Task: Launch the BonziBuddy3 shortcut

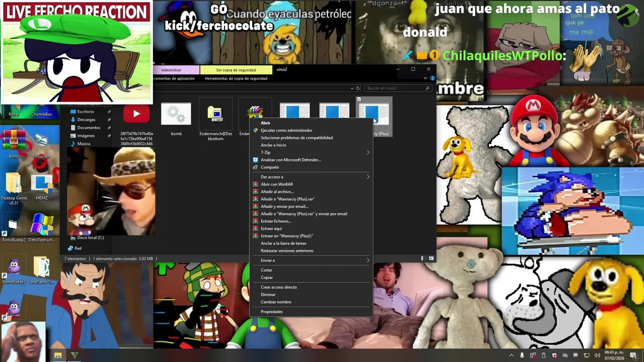Action: click(x=14, y=267)
